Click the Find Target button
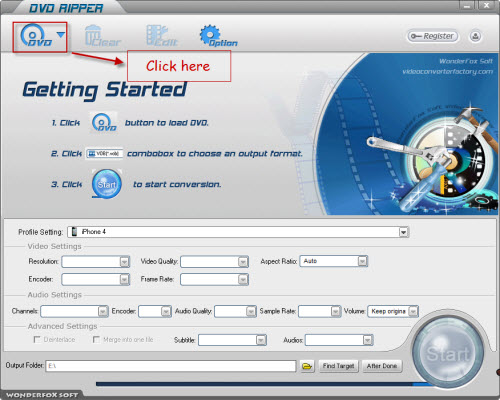The height and width of the screenshot is (400, 500). (x=338, y=366)
